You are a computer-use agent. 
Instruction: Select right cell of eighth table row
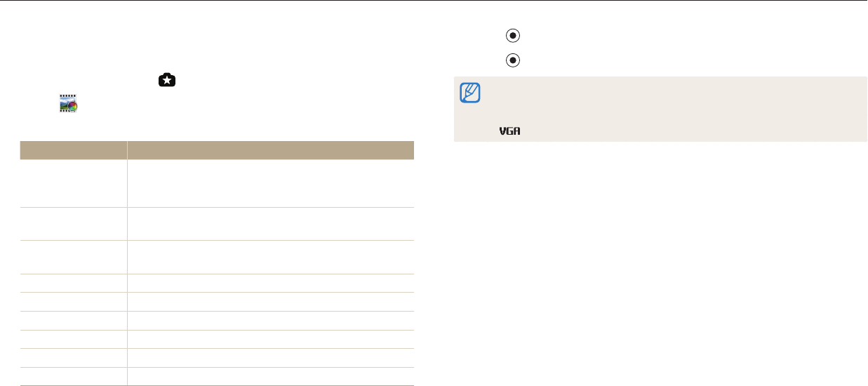[270, 358]
